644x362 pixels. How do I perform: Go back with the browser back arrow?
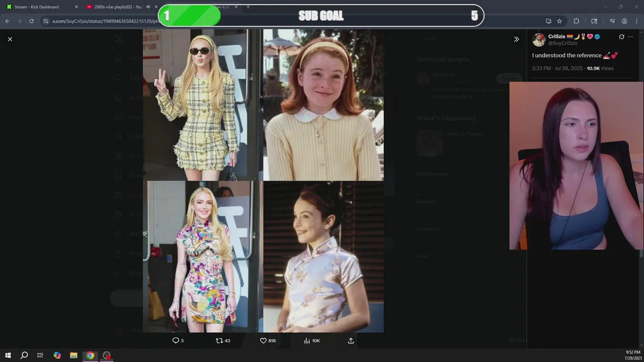pyautogui.click(x=7, y=21)
